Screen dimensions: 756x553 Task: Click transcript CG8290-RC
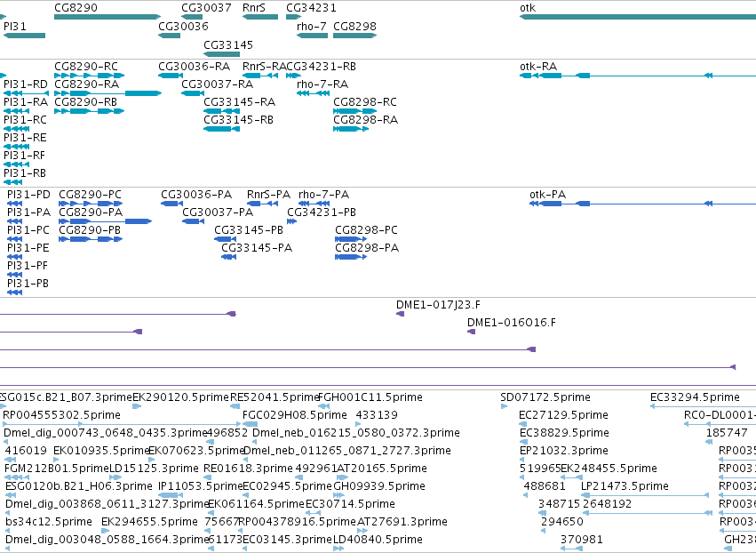(x=86, y=66)
